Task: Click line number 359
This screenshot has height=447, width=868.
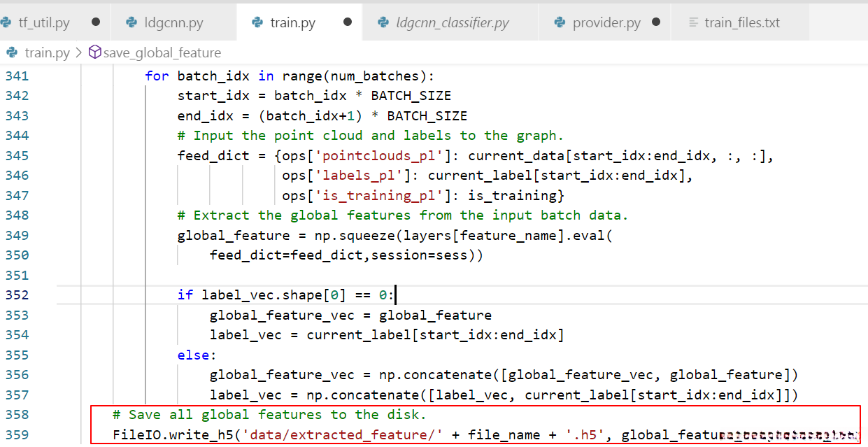Action: 17,434
